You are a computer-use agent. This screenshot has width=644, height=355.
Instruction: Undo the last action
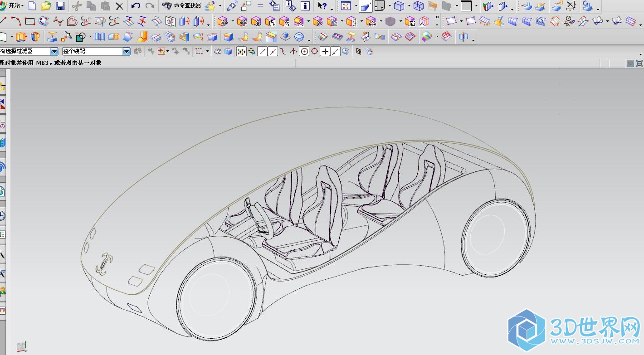[x=136, y=6]
